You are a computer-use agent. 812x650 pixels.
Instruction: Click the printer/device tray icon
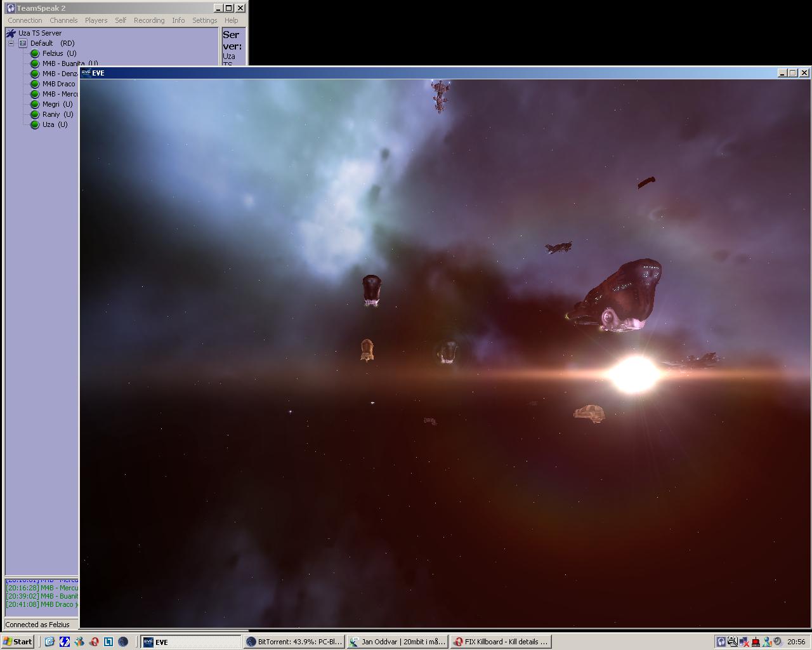click(733, 642)
